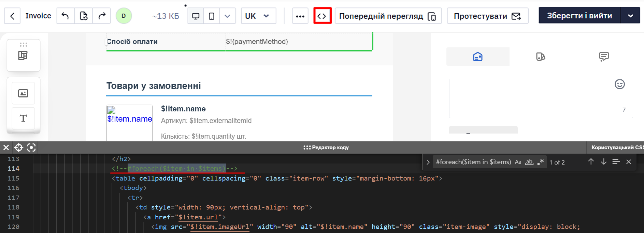644x233 pixels.
Task: Click Зберегти і вийти button
Action: point(579,16)
